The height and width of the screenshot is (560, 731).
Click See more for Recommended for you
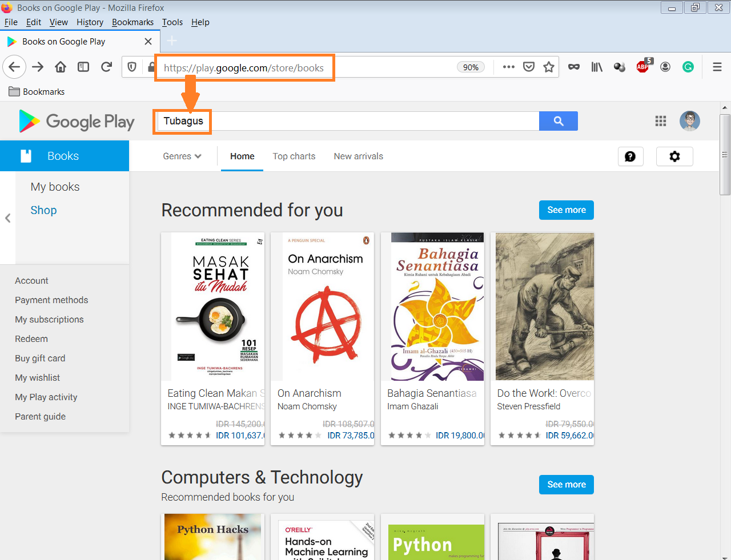566,210
